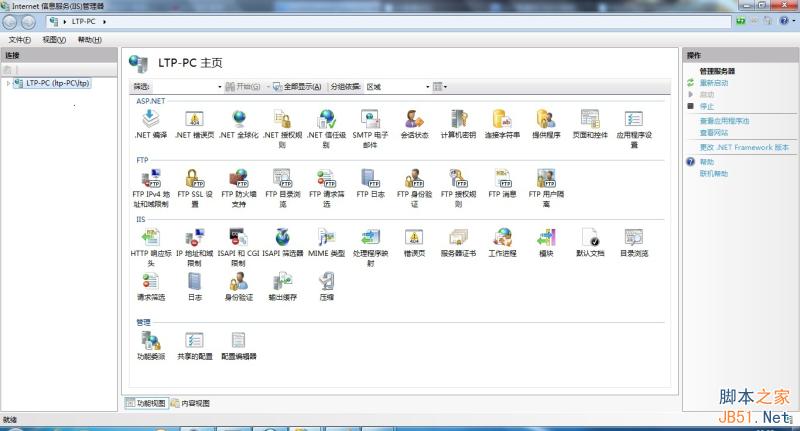
Task: Switch to the 内容视图 tab
Action: 190,403
